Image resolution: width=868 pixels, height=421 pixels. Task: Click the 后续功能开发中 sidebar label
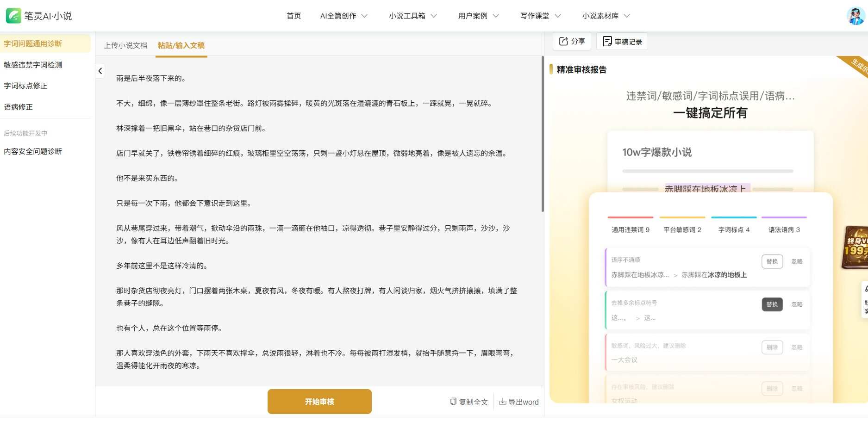click(x=25, y=133)
